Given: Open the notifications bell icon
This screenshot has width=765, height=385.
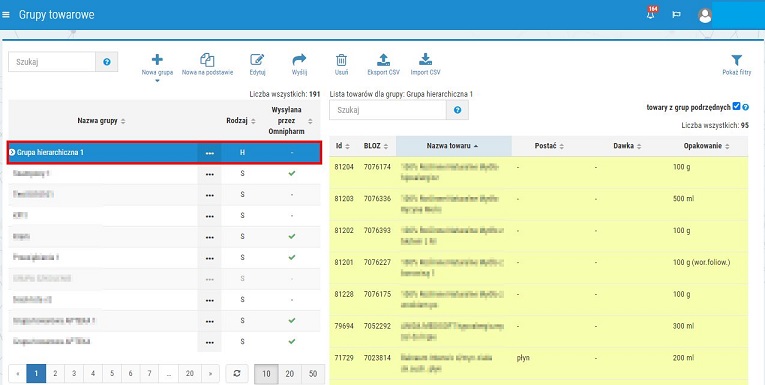Looking at the screenshot, I should [x=650, y=14].
